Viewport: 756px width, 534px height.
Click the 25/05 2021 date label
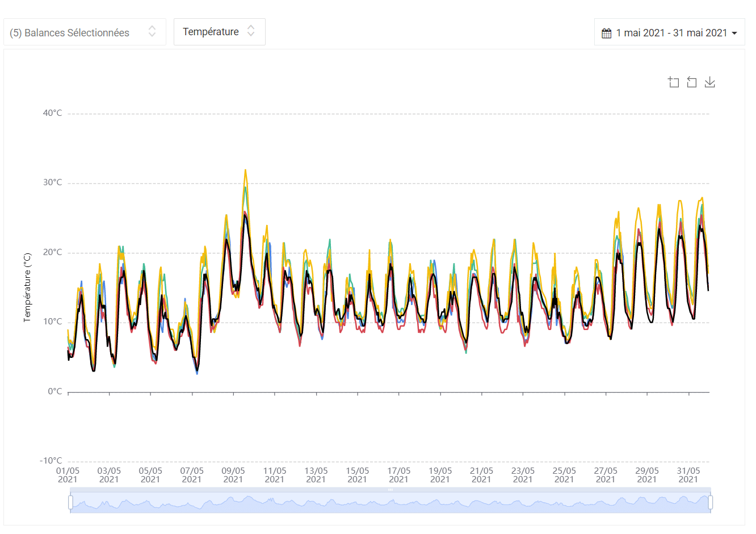click(x=564, y=475)
